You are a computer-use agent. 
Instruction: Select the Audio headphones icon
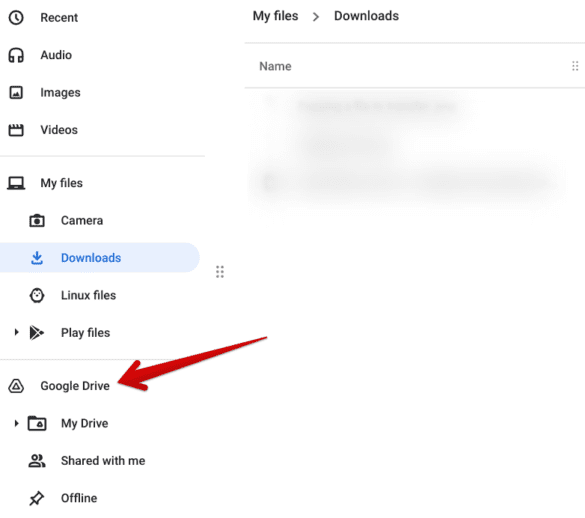point(16,55)
